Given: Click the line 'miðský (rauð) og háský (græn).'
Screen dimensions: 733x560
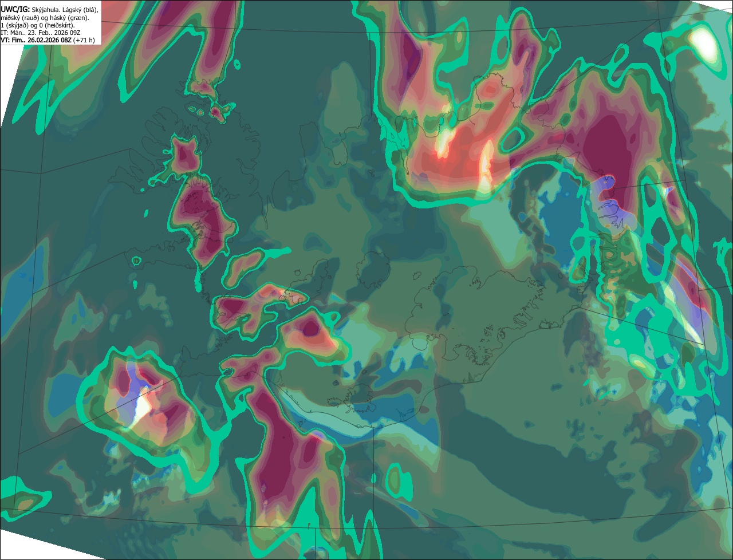Looking at the screenshot, I should 45,18.
